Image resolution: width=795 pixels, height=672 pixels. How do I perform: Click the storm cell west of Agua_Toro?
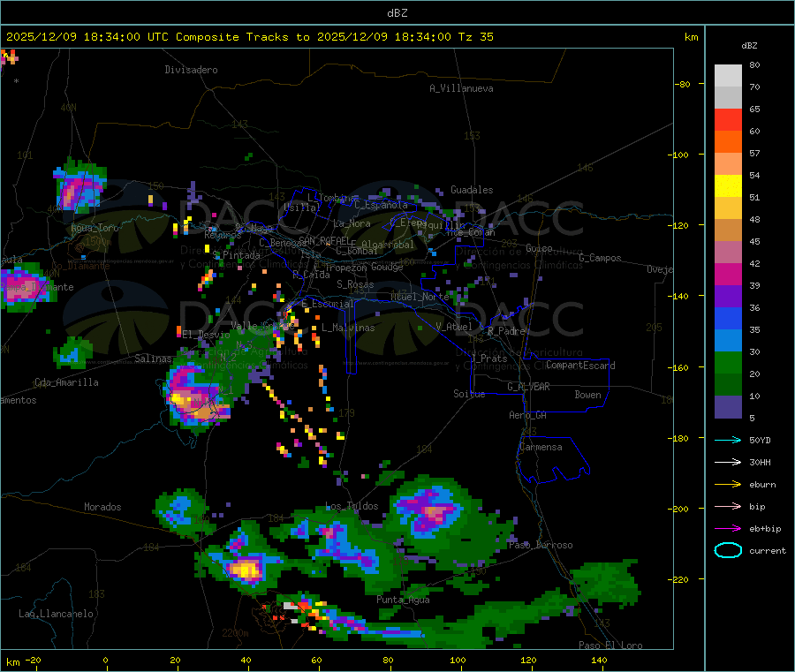point(80,186)
